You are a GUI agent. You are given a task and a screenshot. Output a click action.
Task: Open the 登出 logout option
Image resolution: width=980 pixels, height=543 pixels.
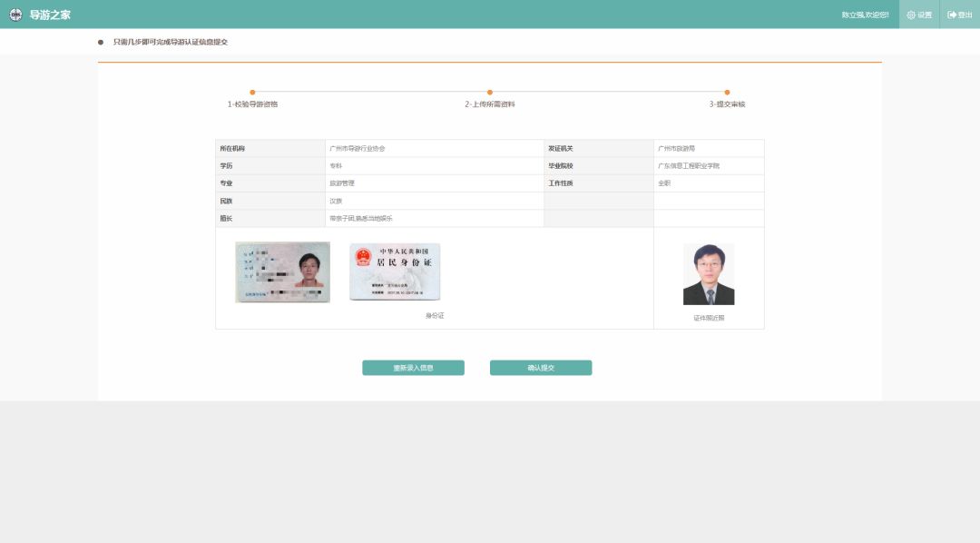tap(957, 15)
